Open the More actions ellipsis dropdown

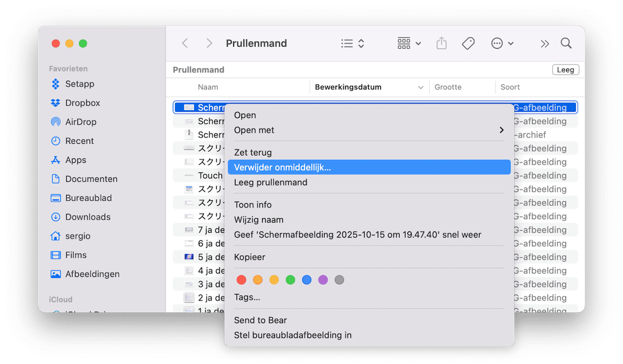pyautogui.click(x=502, y=44)
